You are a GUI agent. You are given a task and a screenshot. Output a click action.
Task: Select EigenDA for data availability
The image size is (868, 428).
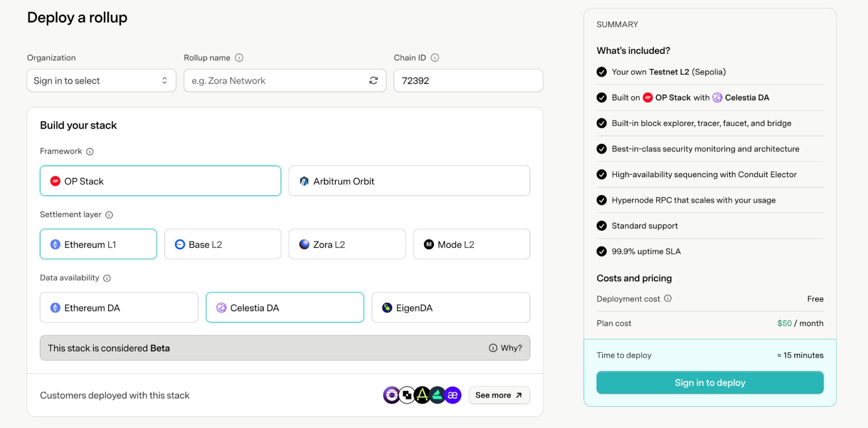point(451,308)
